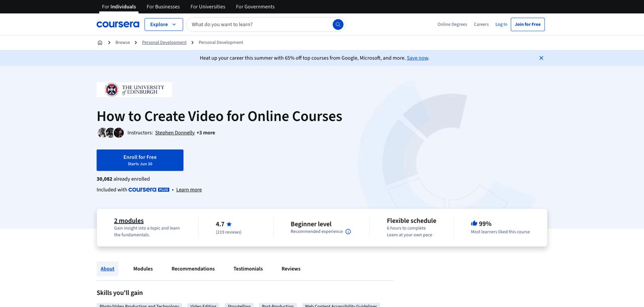Switch to For Businesses tab

coord(163,7)
